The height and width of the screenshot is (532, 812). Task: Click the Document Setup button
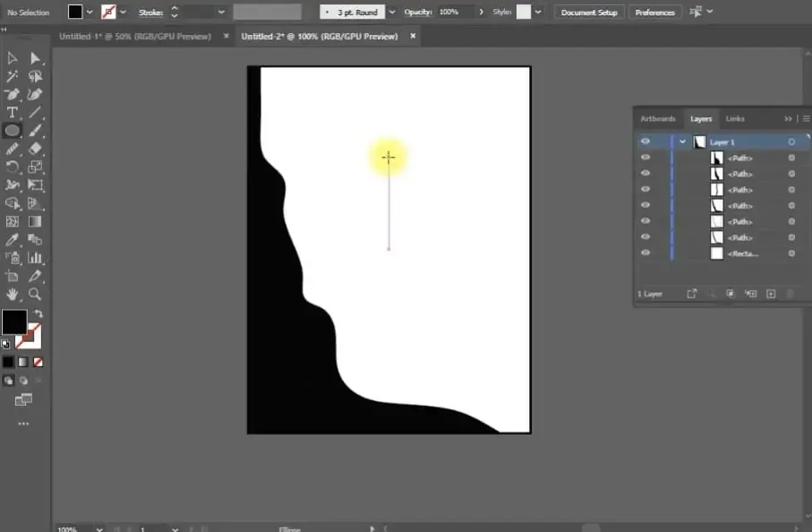[x=589, y=13]
